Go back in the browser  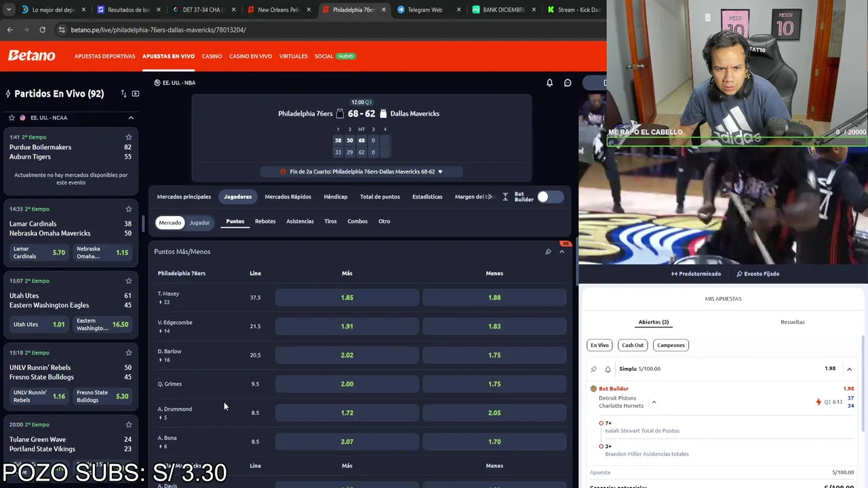pos(9,30)
